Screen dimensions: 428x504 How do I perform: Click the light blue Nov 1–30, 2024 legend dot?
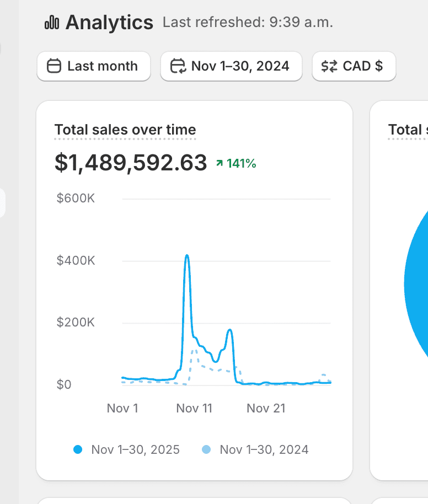pos(206,449)
